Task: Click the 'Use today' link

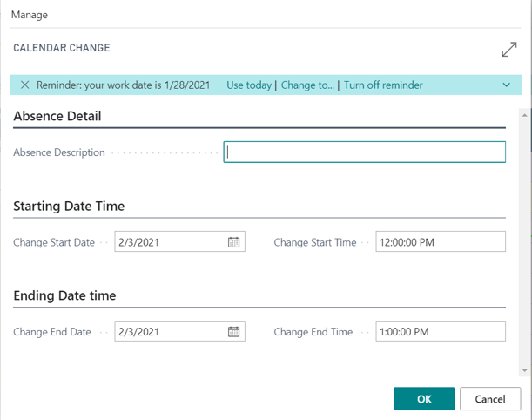Action: point(249,85)
